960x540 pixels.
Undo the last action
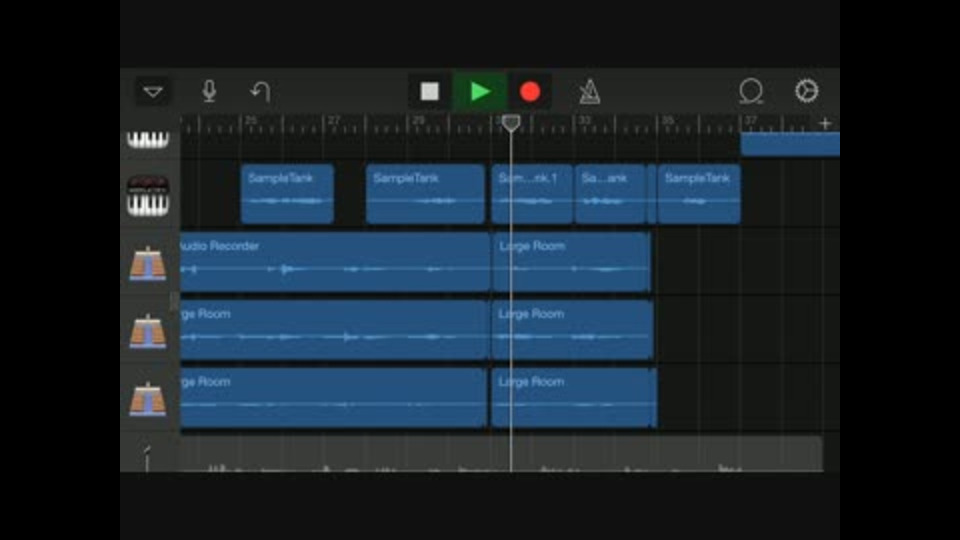tap(261, 92)
